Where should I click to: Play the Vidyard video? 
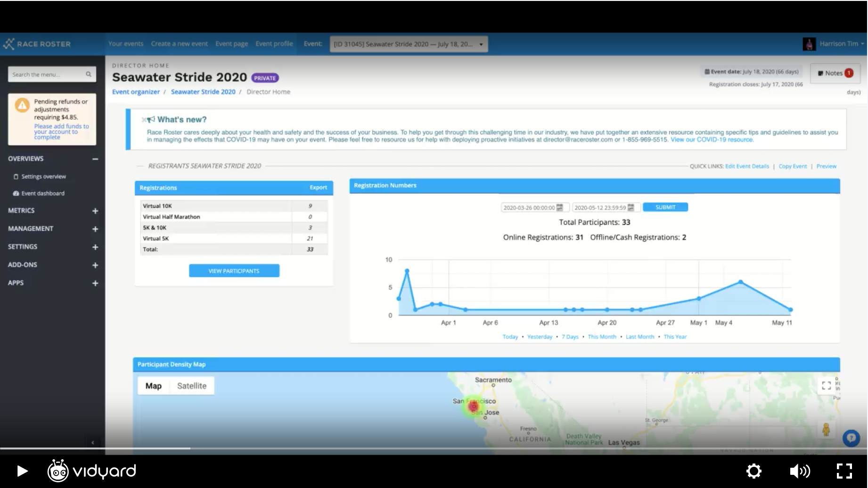point(22,471)
